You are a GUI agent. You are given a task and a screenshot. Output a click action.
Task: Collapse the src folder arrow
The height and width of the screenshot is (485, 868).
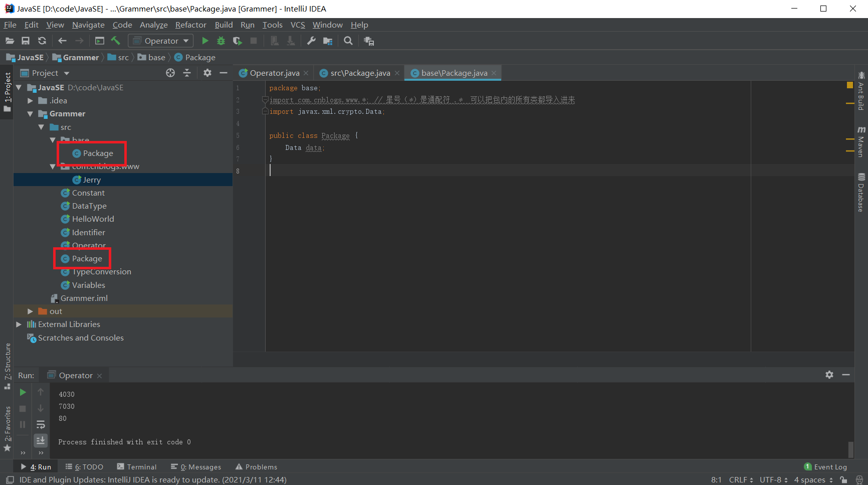[41, 127]
